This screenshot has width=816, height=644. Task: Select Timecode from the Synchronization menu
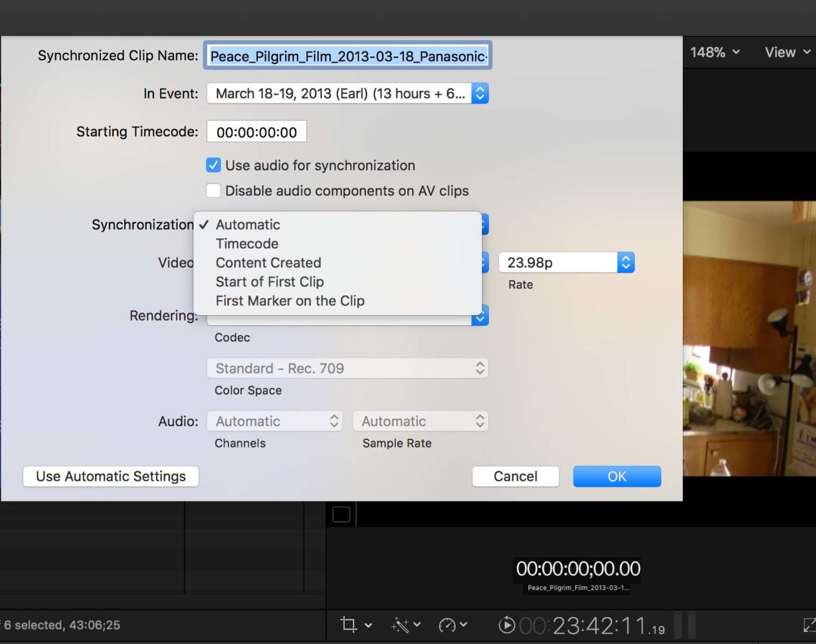coord(247,244)
